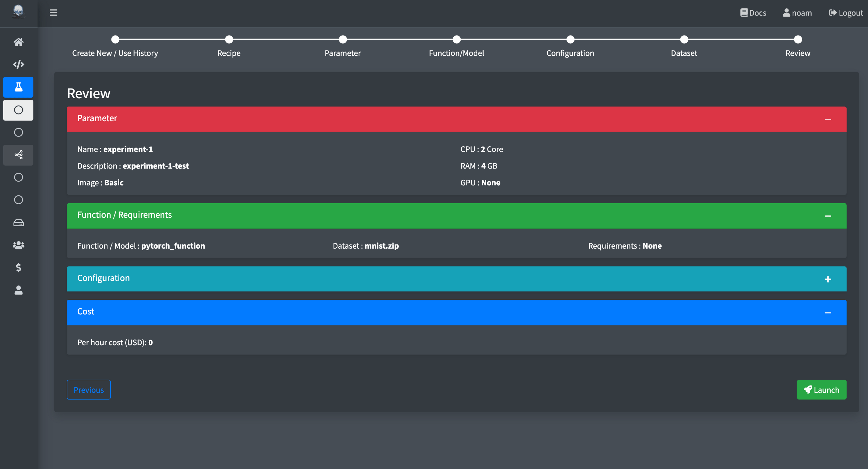Image resolution: width=868 pixels, height=469 pixels.
Task: Open the users group sidebar icon
Action: [x=18, y=245]
